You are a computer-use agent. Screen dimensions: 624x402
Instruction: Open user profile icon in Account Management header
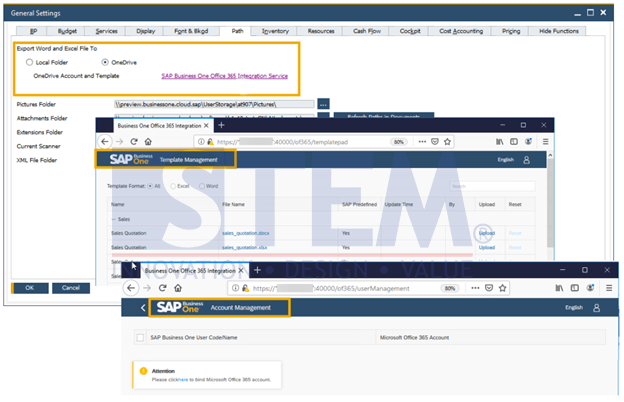[596, 308]
